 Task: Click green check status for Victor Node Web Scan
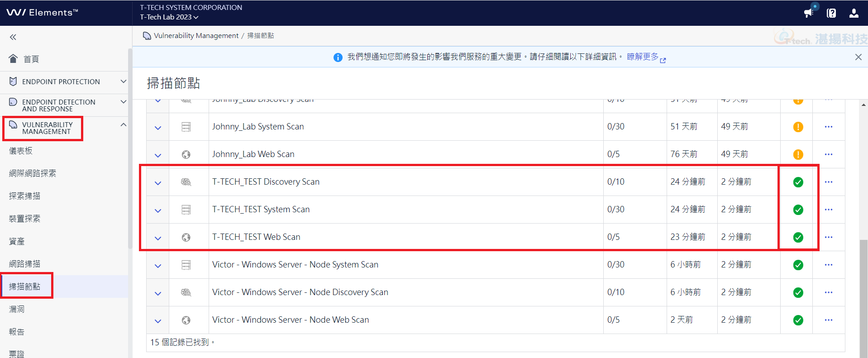click(798, 320)
